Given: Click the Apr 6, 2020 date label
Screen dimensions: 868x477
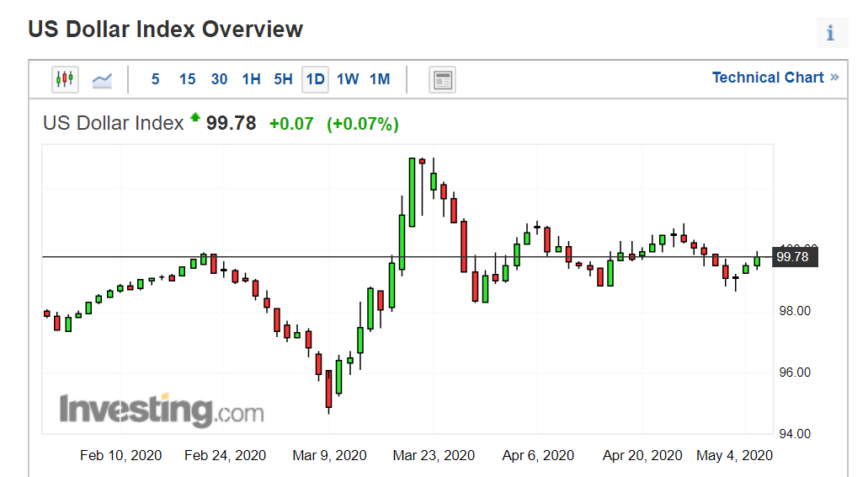Looking at the screenshot, I should point(538,455).
